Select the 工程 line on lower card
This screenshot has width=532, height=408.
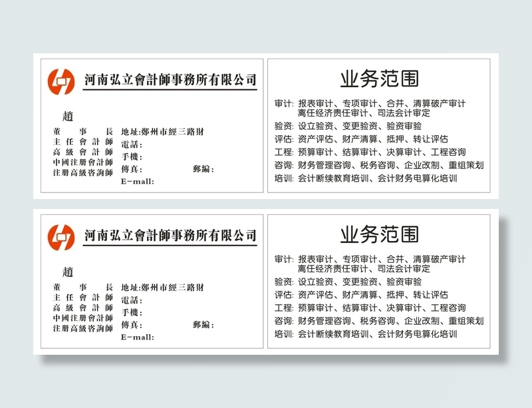pos(370,307)
